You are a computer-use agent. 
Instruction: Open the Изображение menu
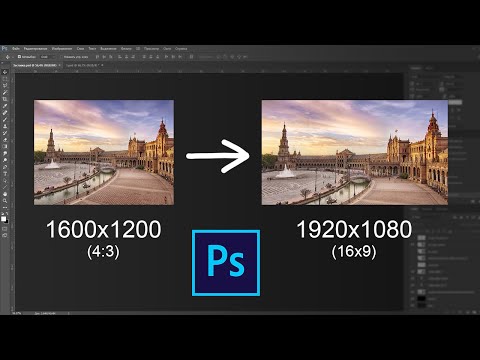pyautogui.click(x=62, y=49)
